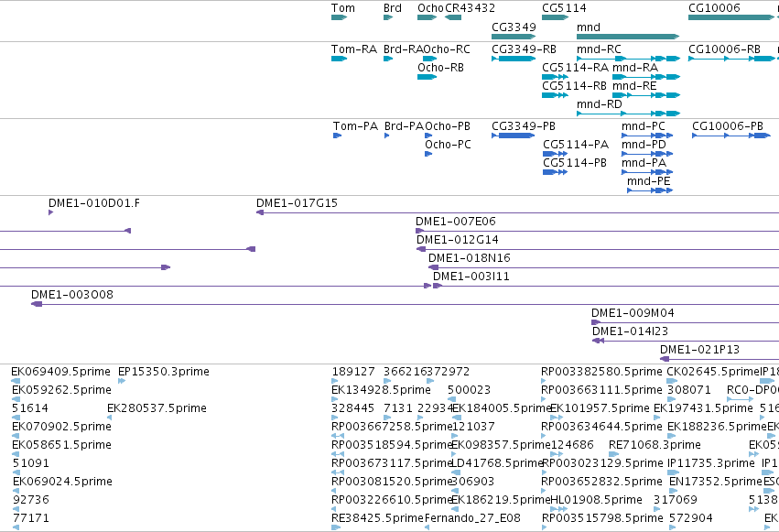Click the EN17352.5prime EST label
The image size is (779, 532).
[716, 482]
